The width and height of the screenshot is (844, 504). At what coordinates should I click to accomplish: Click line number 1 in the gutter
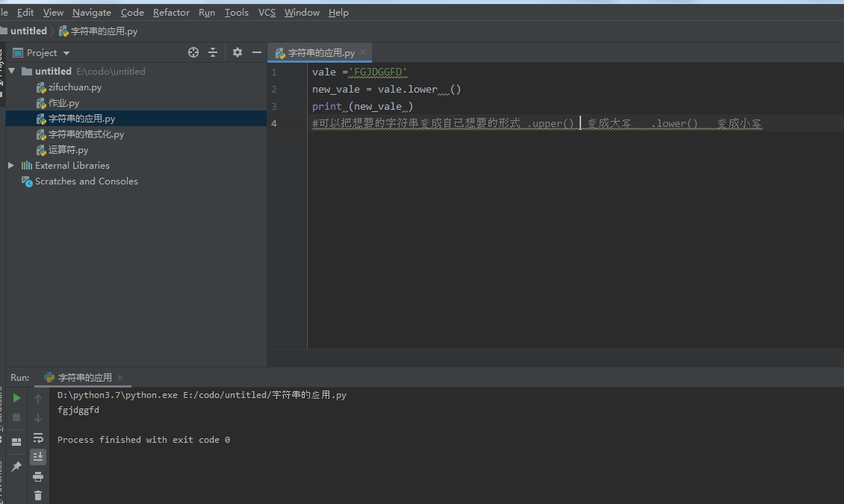[274, 72]
